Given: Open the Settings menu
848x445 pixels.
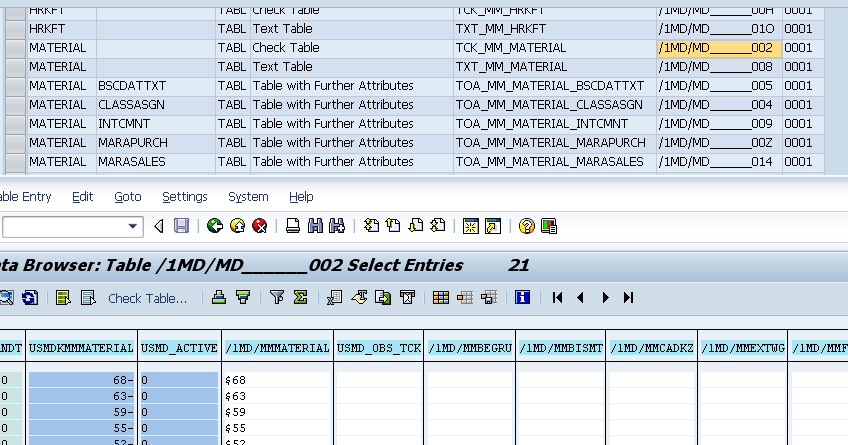Looking at the screenshot, I should point(185,197).
